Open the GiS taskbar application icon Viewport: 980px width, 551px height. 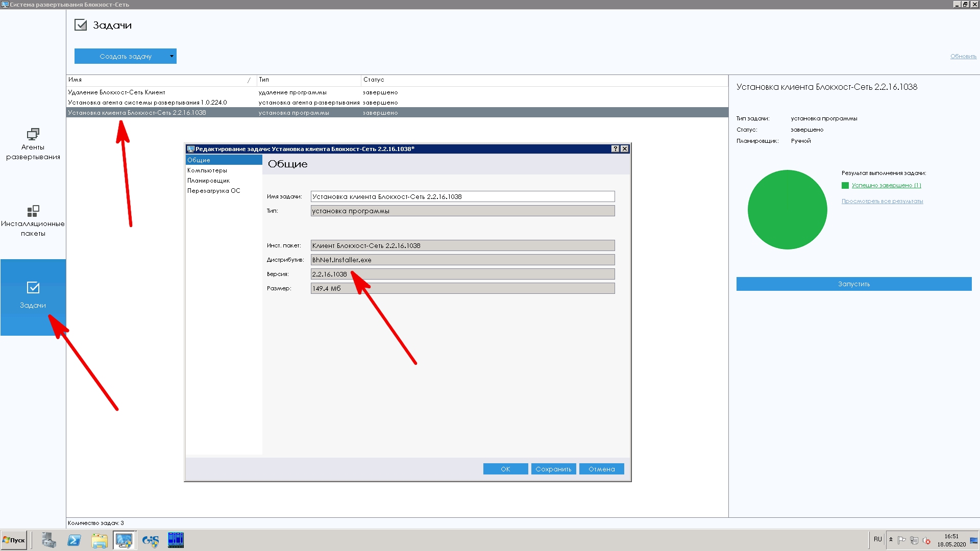click(x=151, y=540)
